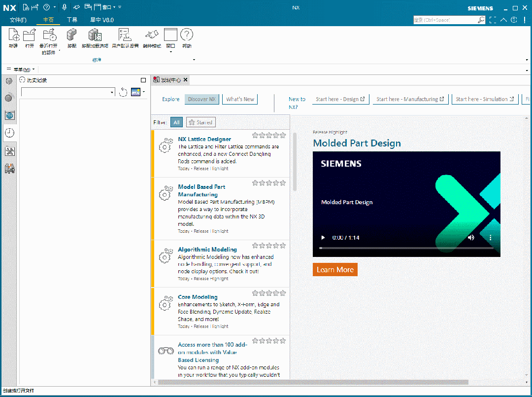Image resolution: width=532 pixels, height=397 pixels.
Task: Select the Discover NX tab
Action: tap(202, 99)
